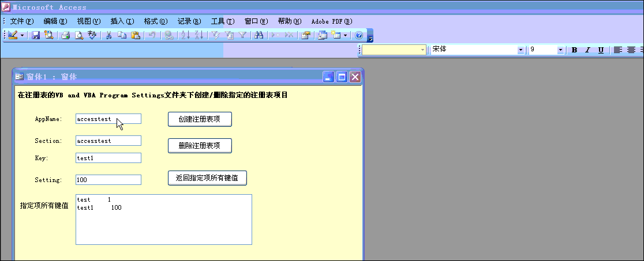Sort descending with the Z-A icon

pyautogui.click(x=199, y=35)
